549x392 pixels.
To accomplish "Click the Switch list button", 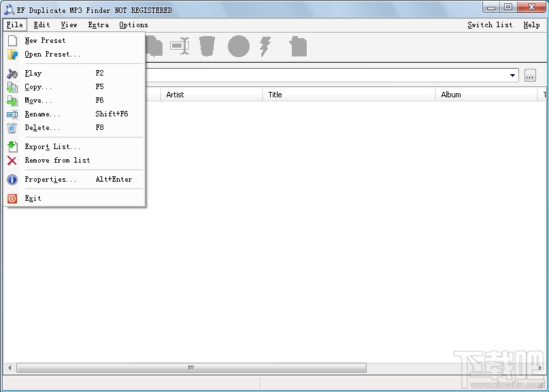I will (x=490, y=24).
